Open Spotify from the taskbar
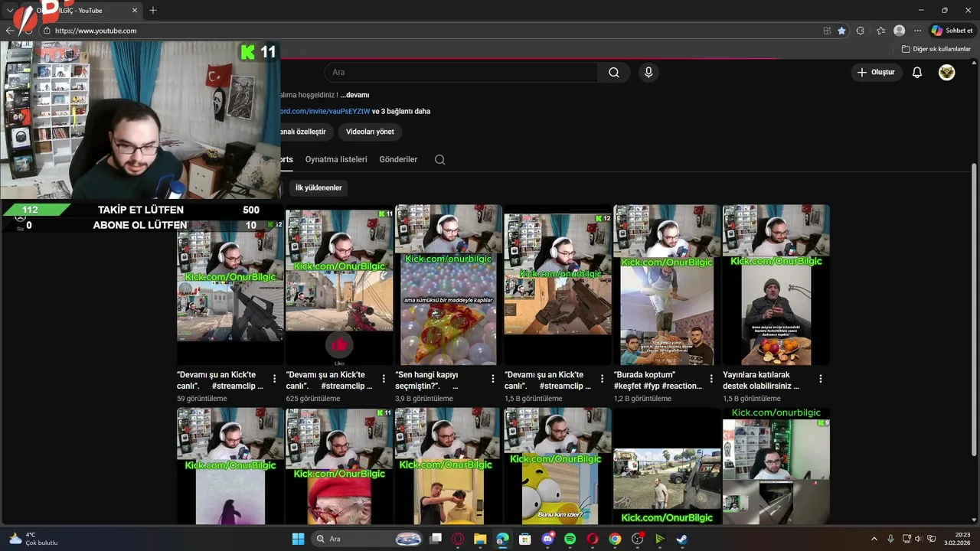 (x=570, y=539)
